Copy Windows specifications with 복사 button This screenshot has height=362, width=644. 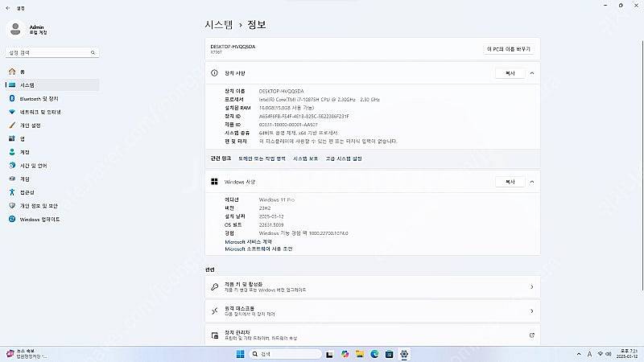pyautogui.click(x=510, y=182)
